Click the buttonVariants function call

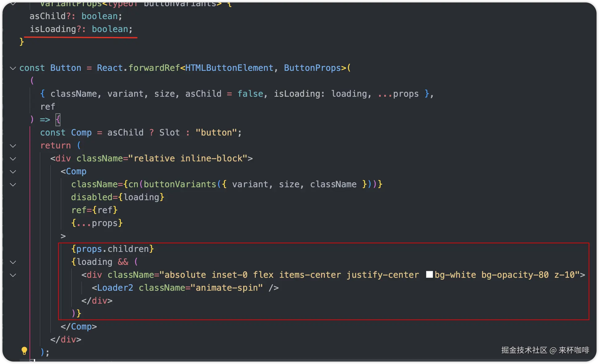pyautogui.click(x=180, y=184)
